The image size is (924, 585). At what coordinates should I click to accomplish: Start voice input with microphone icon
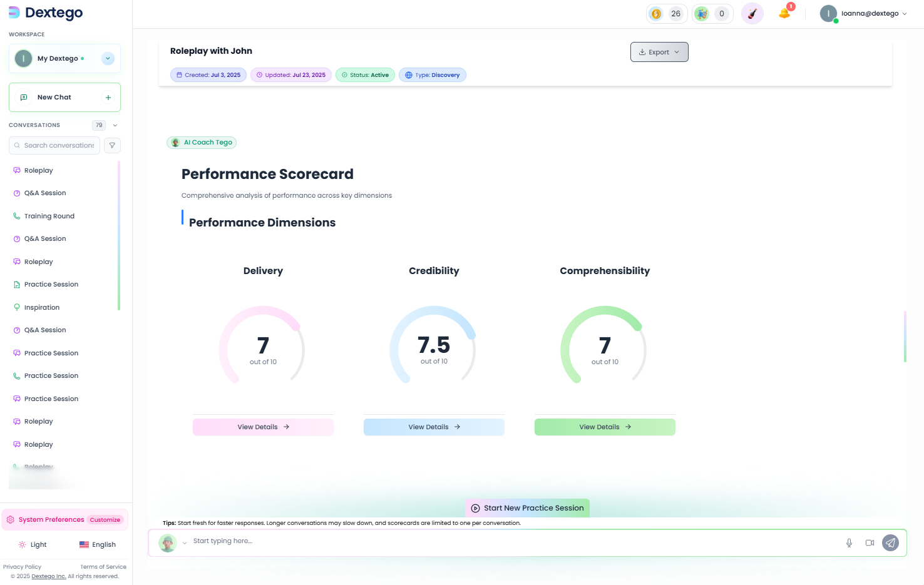(x=849, y=542)
